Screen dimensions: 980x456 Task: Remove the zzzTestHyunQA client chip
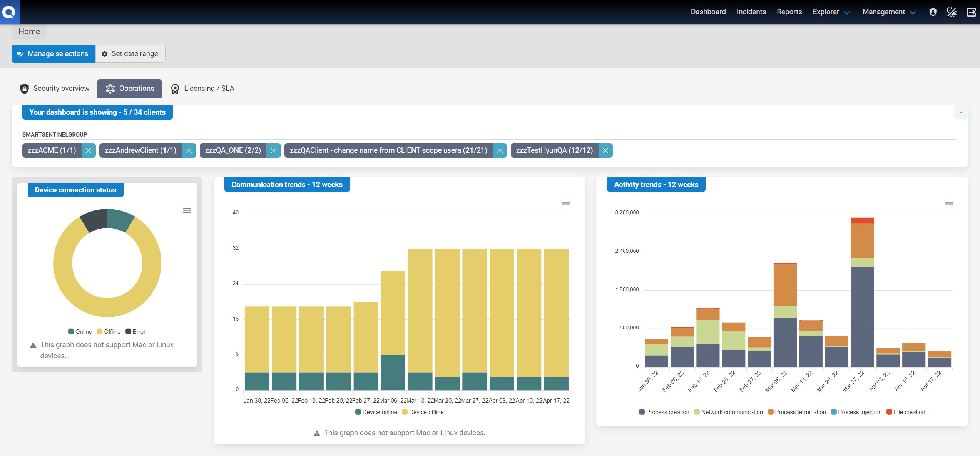[x=605, y=150]
